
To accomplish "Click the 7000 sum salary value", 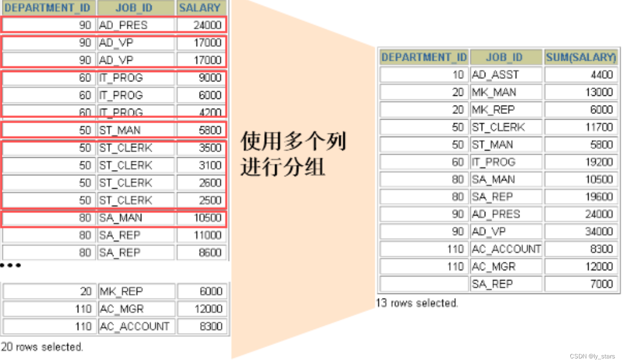I will click(582, 284).
